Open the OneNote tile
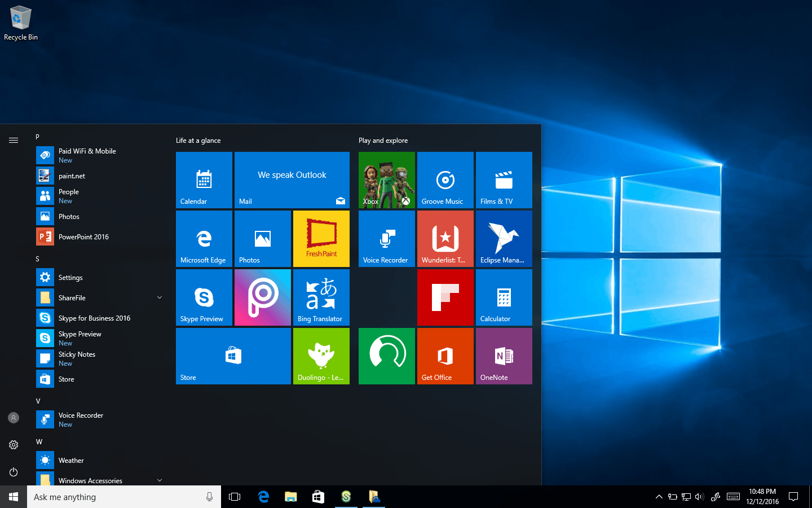Image resolution: width=812 pixels, height=508 pixels. point(504,356)
